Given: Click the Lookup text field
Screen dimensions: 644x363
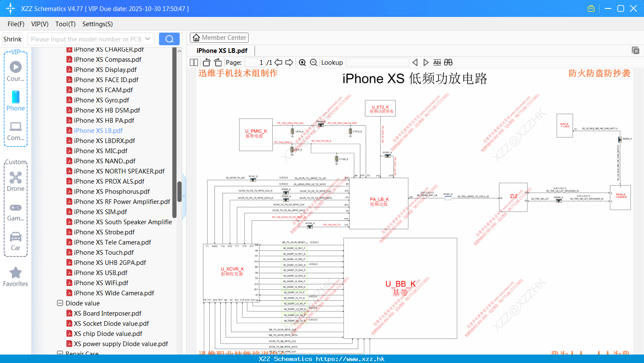Looking at the screenshot, I should (x=378, y=62).
